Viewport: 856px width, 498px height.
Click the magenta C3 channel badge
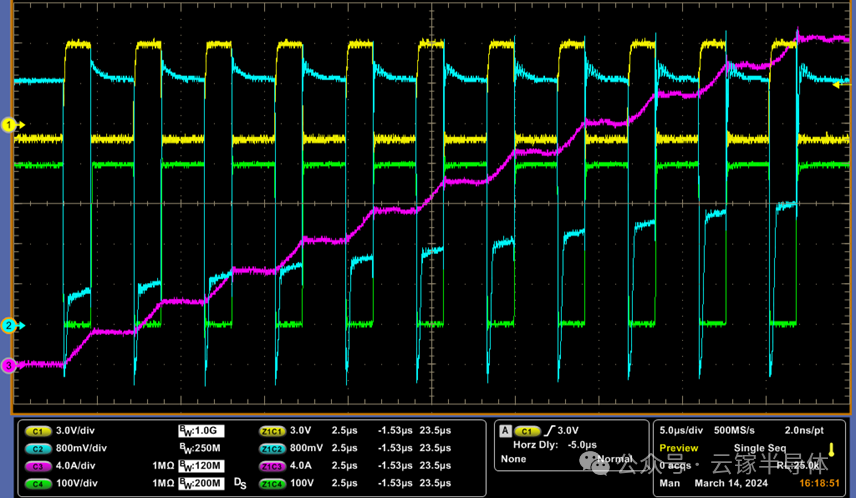(x=38, y=466)
